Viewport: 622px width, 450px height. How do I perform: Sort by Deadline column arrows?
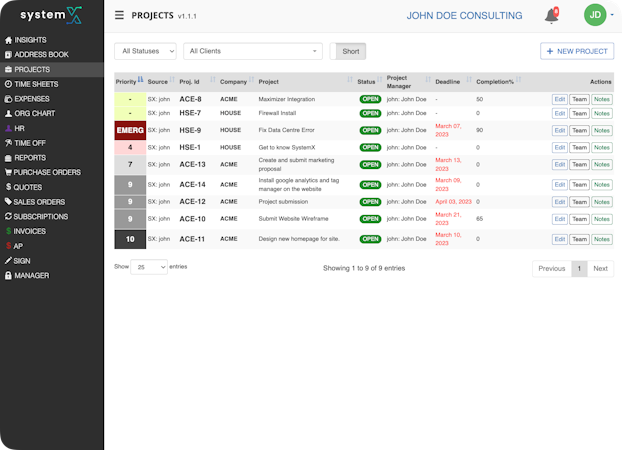click(x=469, y=80)
